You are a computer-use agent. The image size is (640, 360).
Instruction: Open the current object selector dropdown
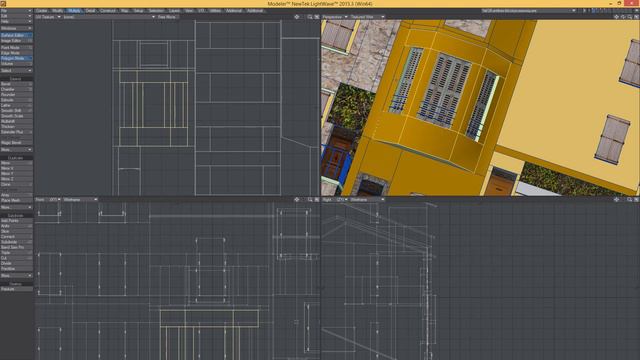(x=529, y=11)
